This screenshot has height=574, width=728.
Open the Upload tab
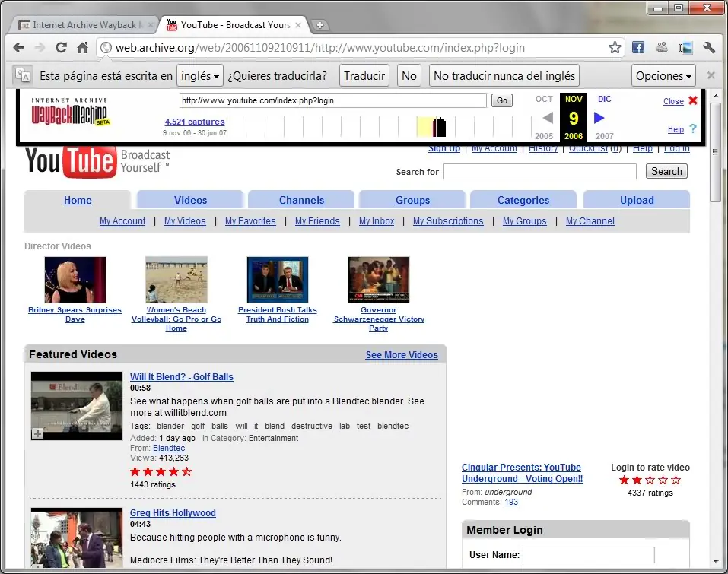[637, 200]
